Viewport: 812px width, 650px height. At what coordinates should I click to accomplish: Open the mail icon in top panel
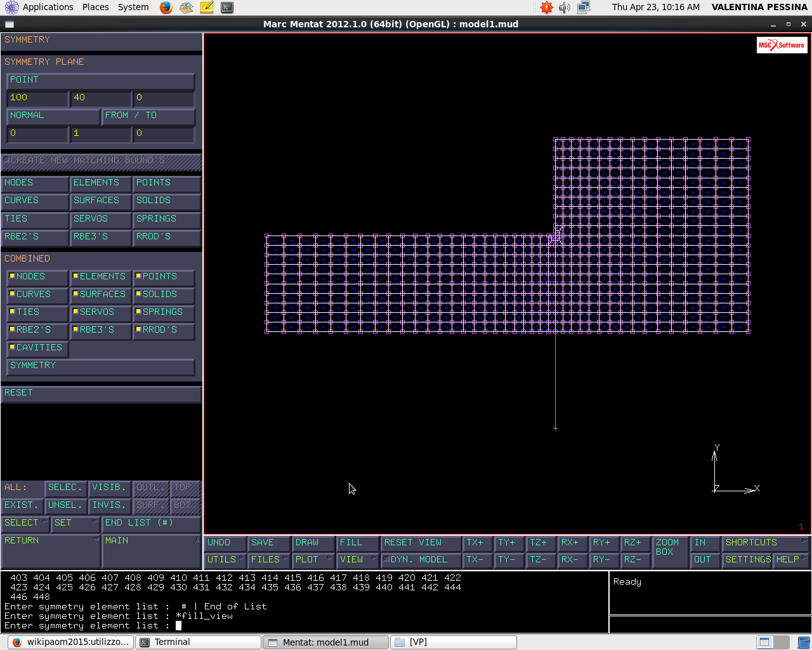(x=186, y=8)
